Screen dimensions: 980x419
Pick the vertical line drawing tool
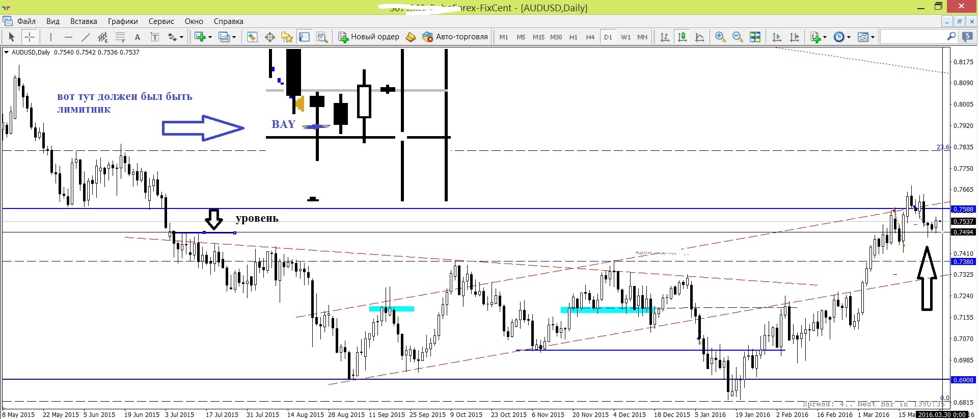[x=50, y=37]
